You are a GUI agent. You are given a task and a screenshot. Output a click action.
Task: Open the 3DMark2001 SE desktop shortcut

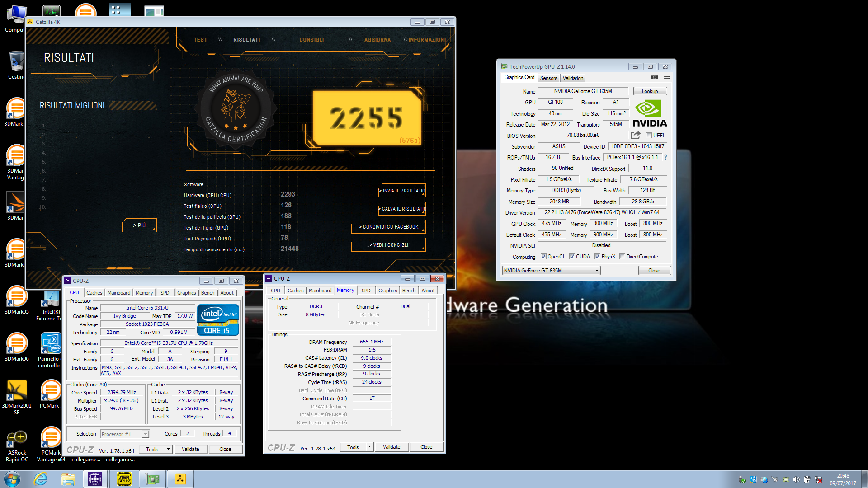[x=17, y=397]
